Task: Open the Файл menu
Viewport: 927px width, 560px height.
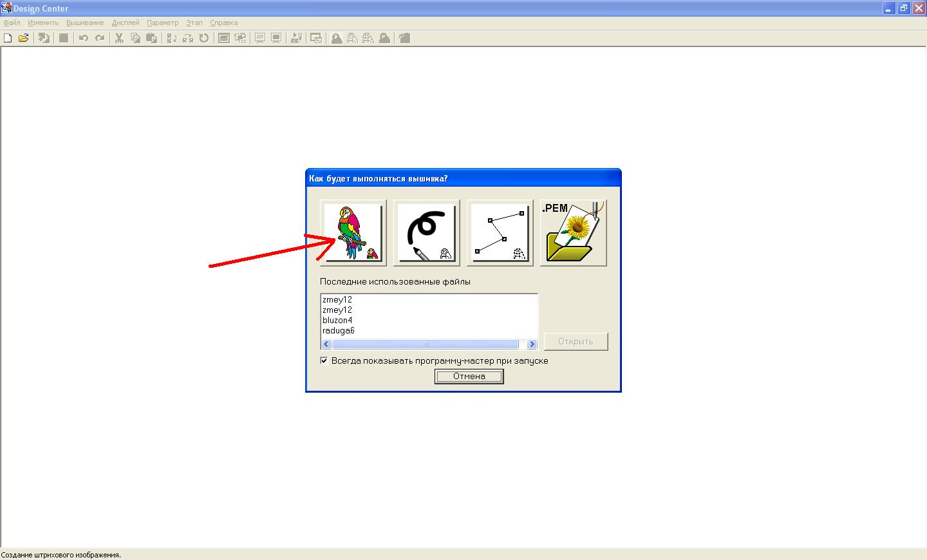Action: click(12, 23)
